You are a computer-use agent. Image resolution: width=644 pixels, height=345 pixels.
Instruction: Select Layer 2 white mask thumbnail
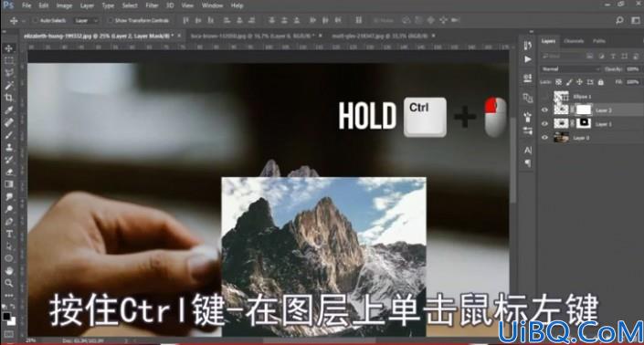click(x=583, y=110)
